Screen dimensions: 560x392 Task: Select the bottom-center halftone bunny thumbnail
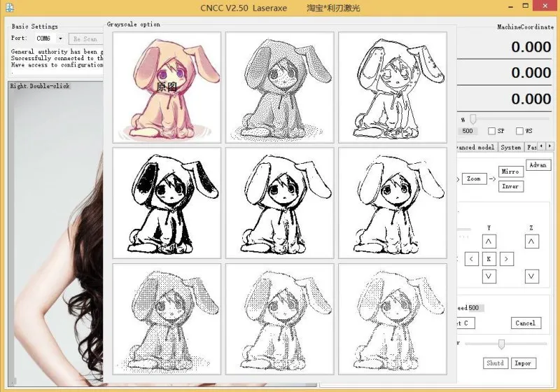[279, 319]
